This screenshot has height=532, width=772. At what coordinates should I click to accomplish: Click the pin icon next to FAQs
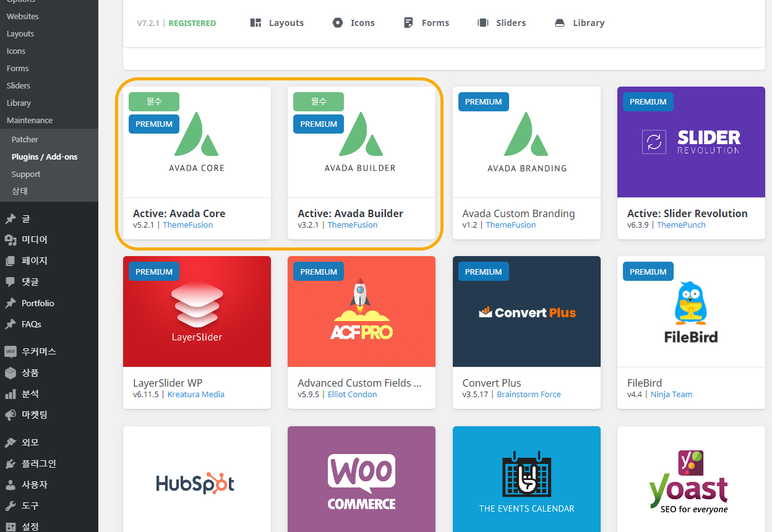[11, 324]
